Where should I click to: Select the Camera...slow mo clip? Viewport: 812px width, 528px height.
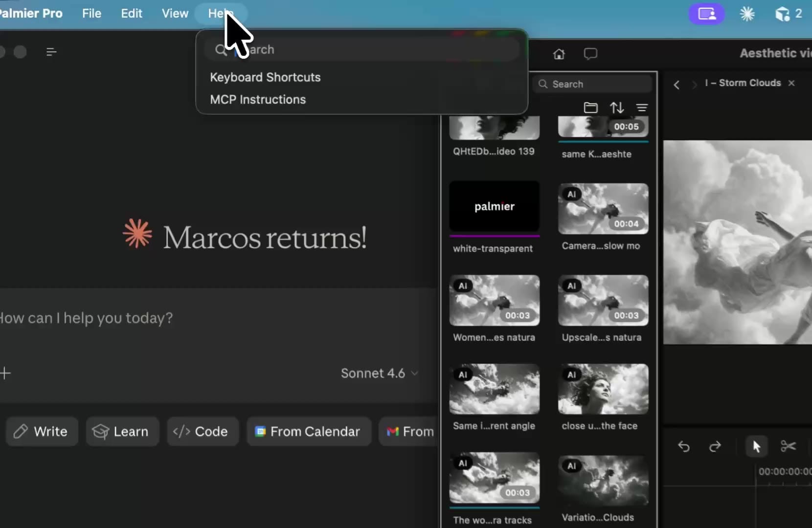[x=603, y=209]
